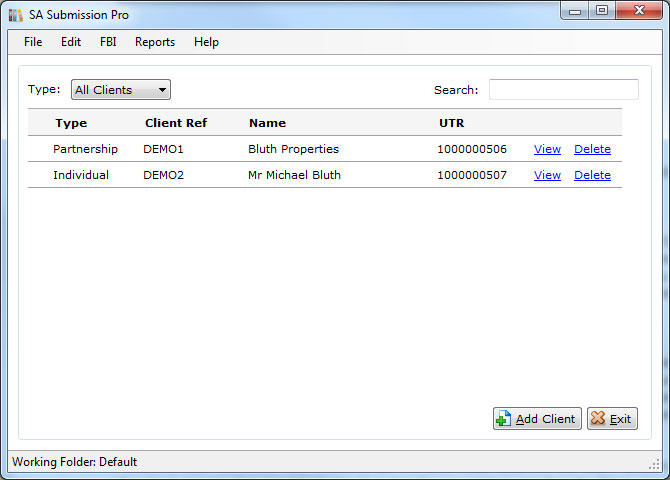Maximize the SA Submission Pro window
670x480 pixels.
coord(601,11)
